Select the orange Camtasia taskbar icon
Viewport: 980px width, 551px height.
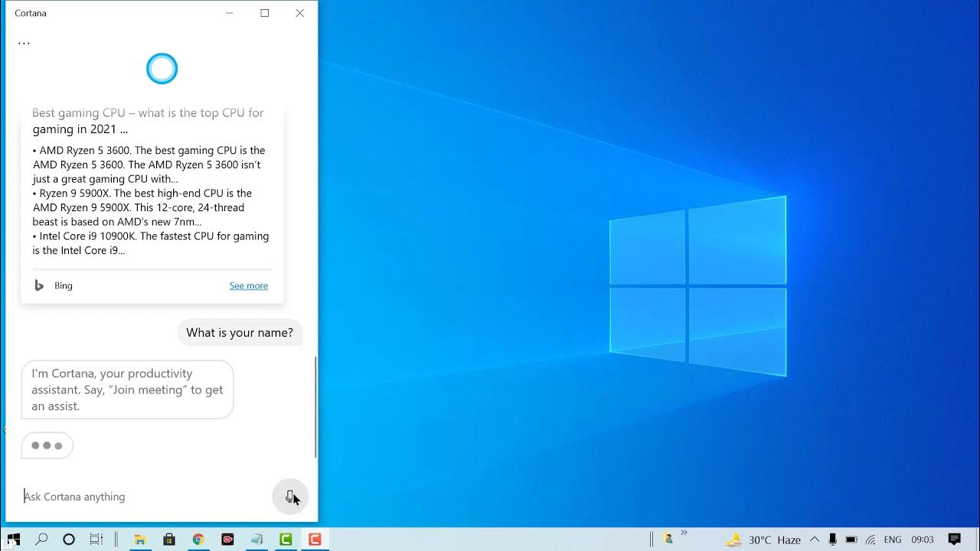(315, 540)
